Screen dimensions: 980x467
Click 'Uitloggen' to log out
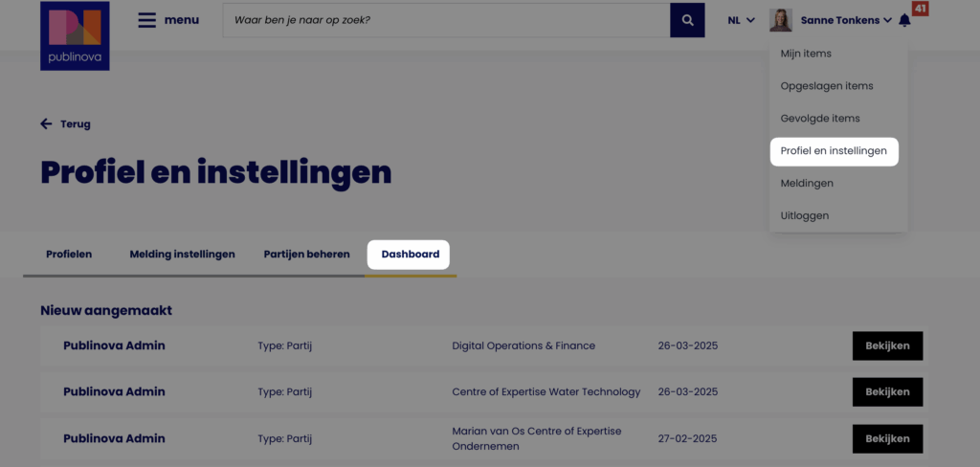point(805,215)
